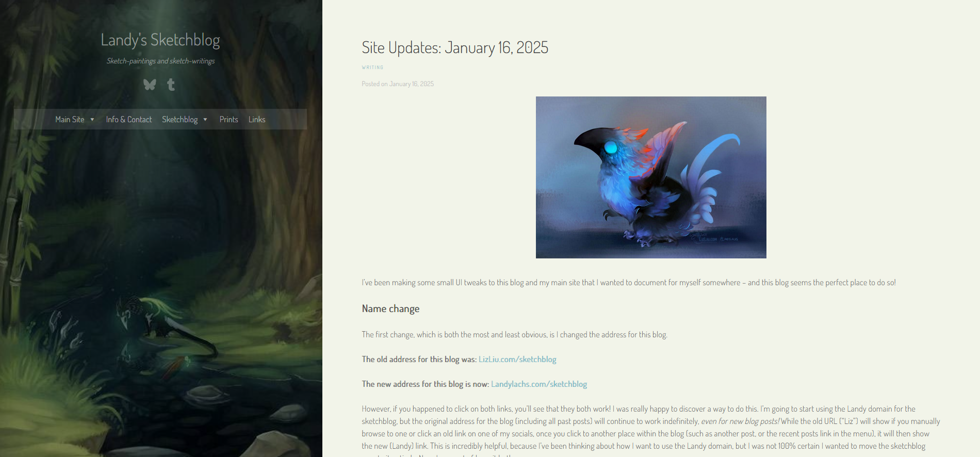980x457 pixels.
Task: Open the Main Site menu item
Action: 70,120
